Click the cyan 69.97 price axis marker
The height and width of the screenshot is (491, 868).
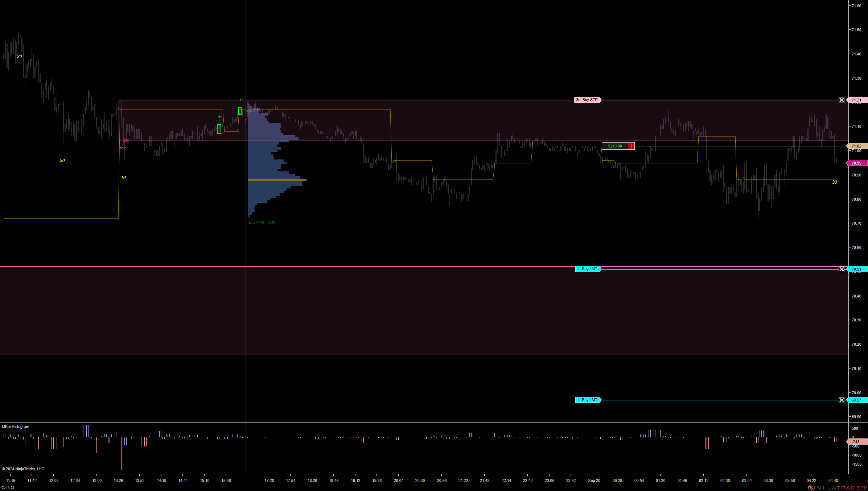(x=857, y=400)
